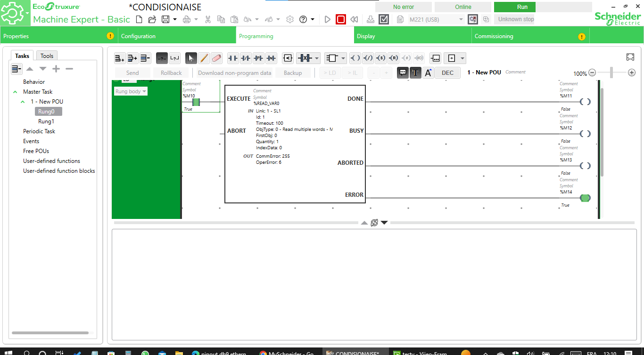Viewport: 644px width, 355px height.
Task: Activate the selection pointer tool
Action: (x=191, y=58)
